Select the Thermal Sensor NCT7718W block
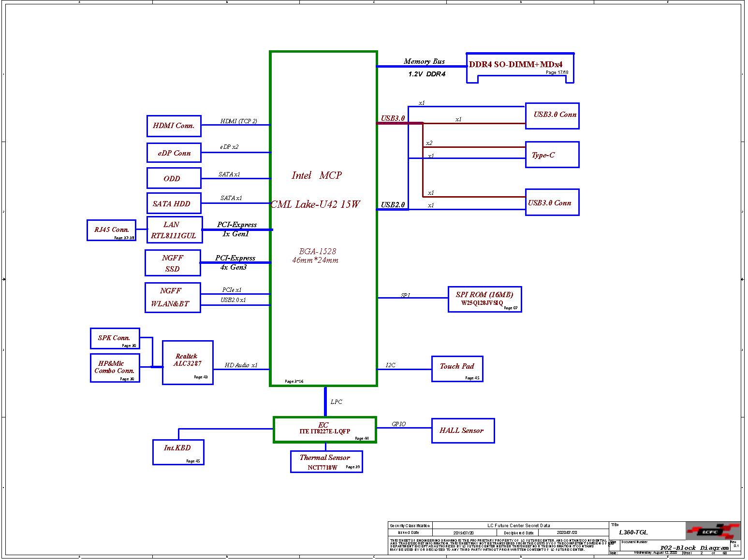Image resolution: width=748 pixels, height=560 pixels. (326, 462)
